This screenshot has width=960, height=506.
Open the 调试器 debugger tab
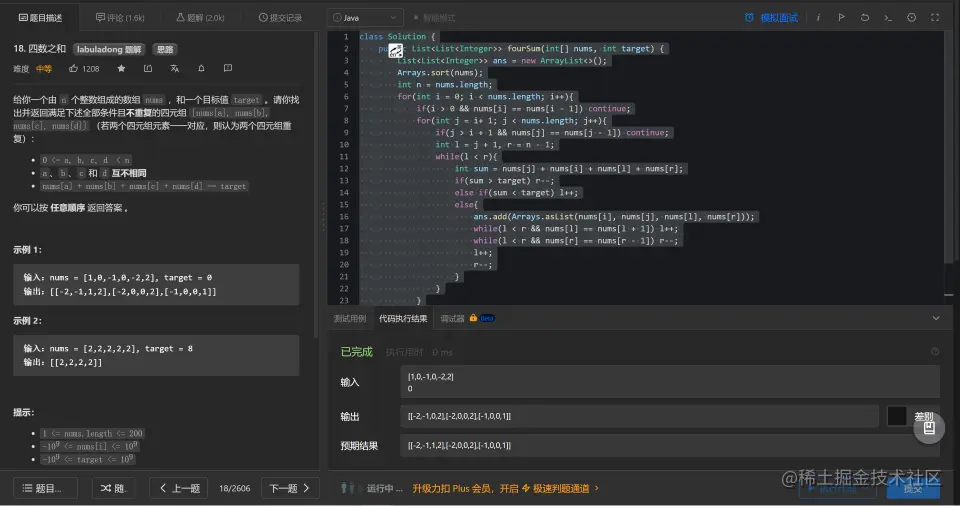(452, 319)
